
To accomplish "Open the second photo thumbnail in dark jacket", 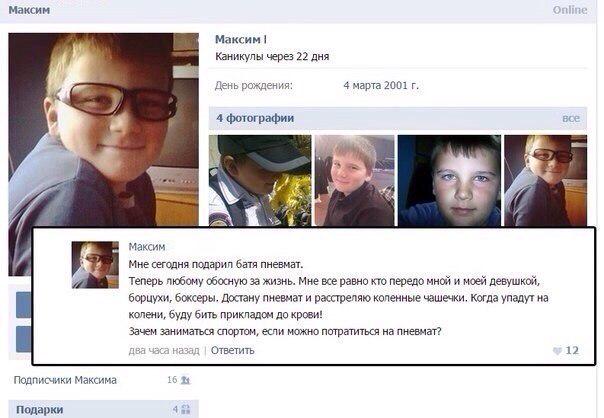I will (354, 180).
